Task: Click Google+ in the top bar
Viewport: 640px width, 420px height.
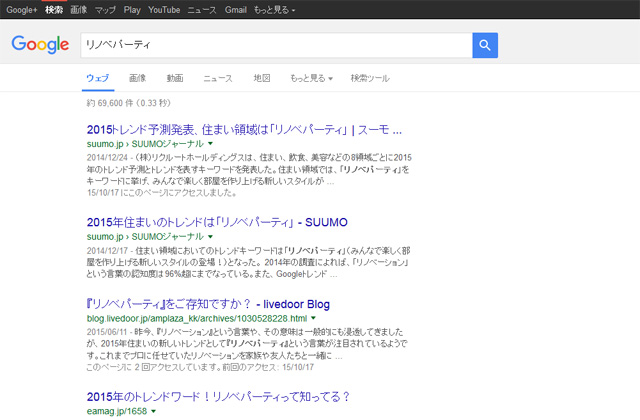Action: click(21, 9)
